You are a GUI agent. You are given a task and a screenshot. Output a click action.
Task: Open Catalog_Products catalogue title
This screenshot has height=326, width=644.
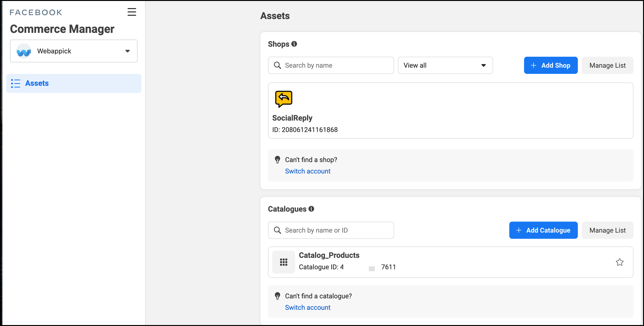(329, 255)
